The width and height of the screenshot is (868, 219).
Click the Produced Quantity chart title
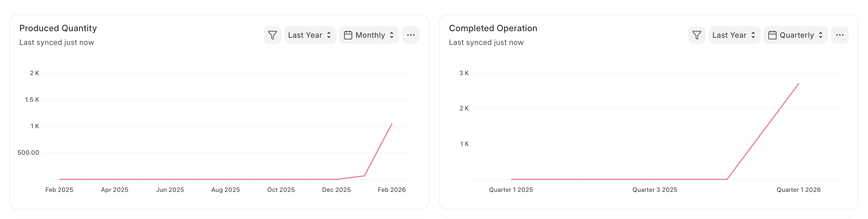(x=58, y=28)
